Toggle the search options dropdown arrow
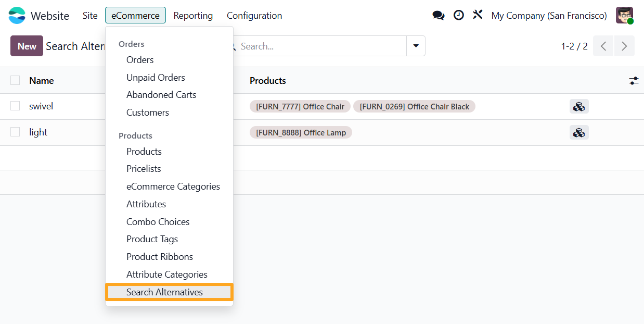Viewport: 644px width, 324px height. click(416, 46)
